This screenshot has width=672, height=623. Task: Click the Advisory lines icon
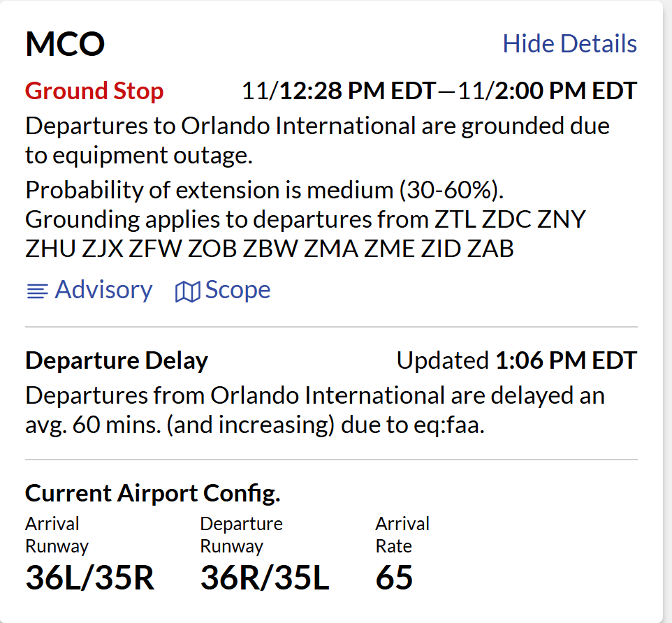[37, 291]
